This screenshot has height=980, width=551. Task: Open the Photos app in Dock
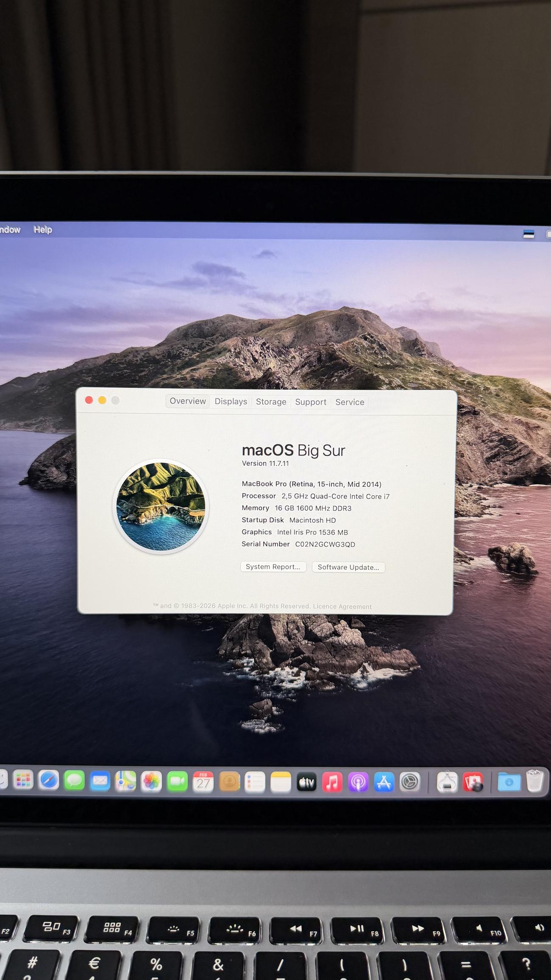pos(151,781)
